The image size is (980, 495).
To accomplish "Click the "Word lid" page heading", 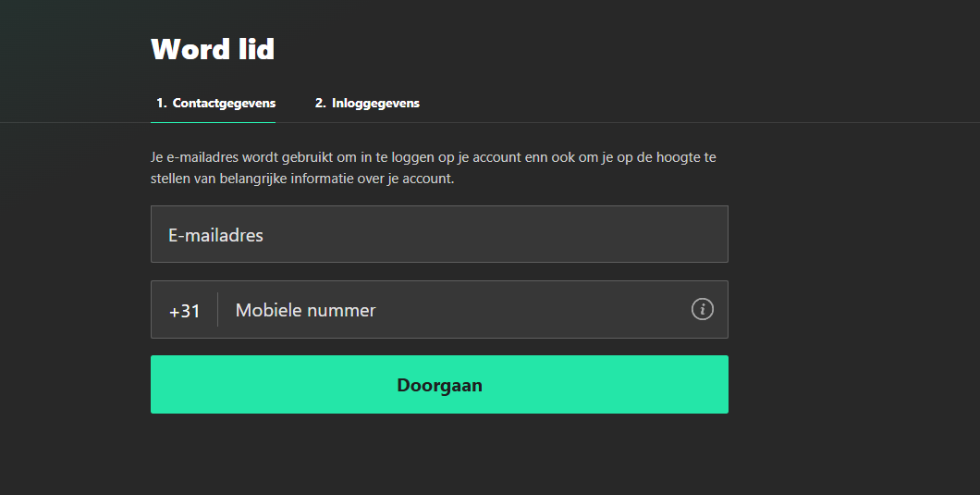I will coord(213,48).
